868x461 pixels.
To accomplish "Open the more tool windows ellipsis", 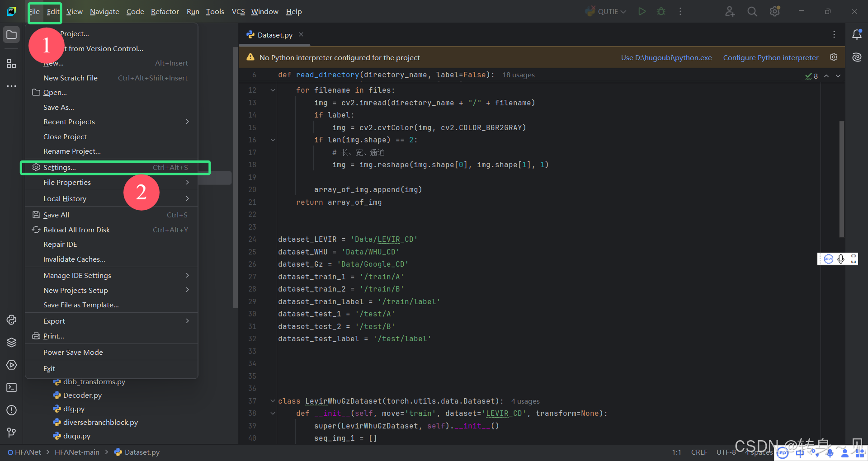I will coord(12,86).
